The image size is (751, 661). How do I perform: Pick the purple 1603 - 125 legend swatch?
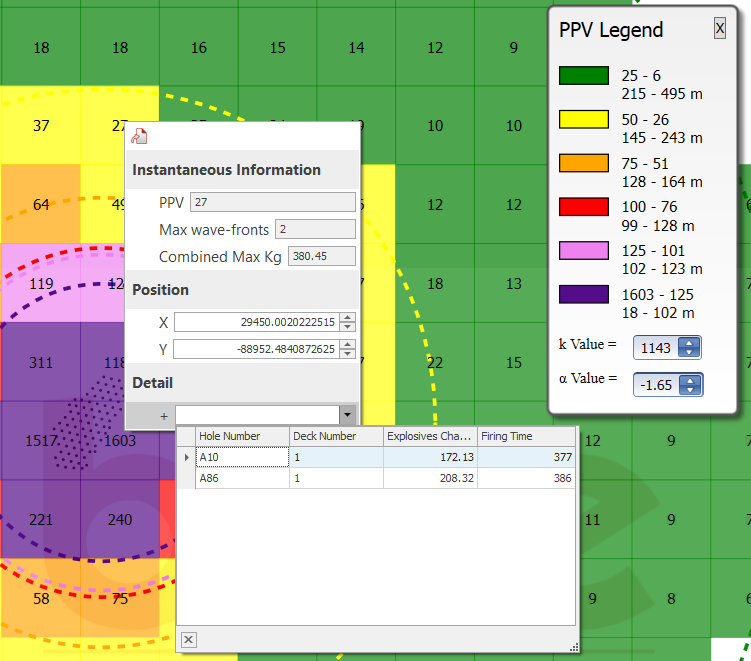click(x=583, y=295)
